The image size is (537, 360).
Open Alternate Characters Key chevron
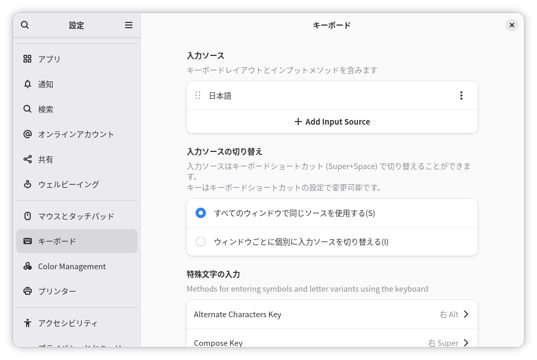pos(466,314)
